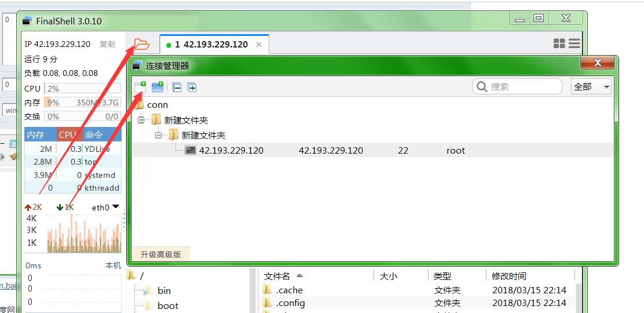This screenshot has width=644, height=313.
Task: Select the 1 42.193.229.120 tab
Action: [211, 45]
